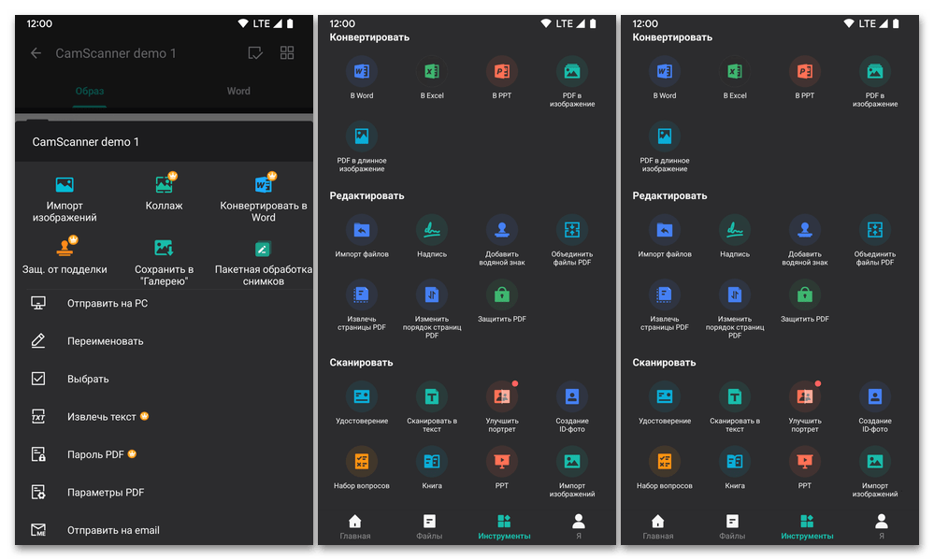
Task: Tap the checkmark note icon in the header
Action: (x=254, y=53)
